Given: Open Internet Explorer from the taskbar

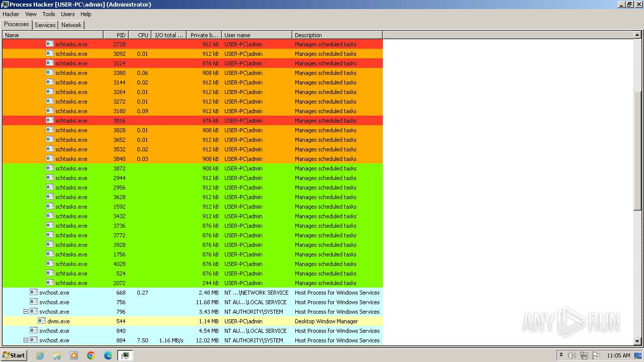Looking at the screenshot, I should 40,355.
